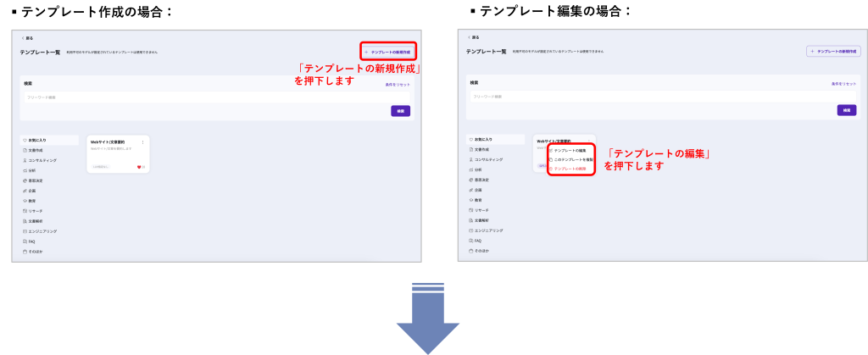Screen dimensions: 868x355
Task: Click 条件をリセット link in right screenshot
Action: click(843, 84)
